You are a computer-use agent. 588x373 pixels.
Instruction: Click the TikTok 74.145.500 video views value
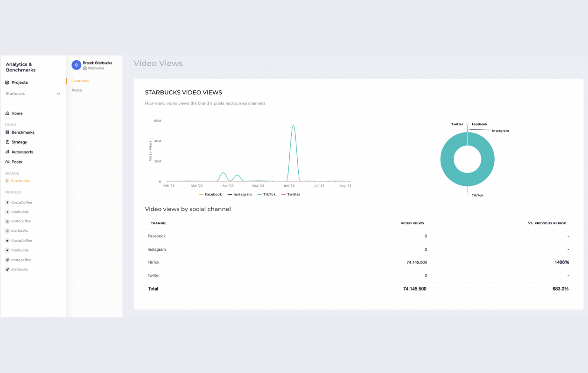417,262
